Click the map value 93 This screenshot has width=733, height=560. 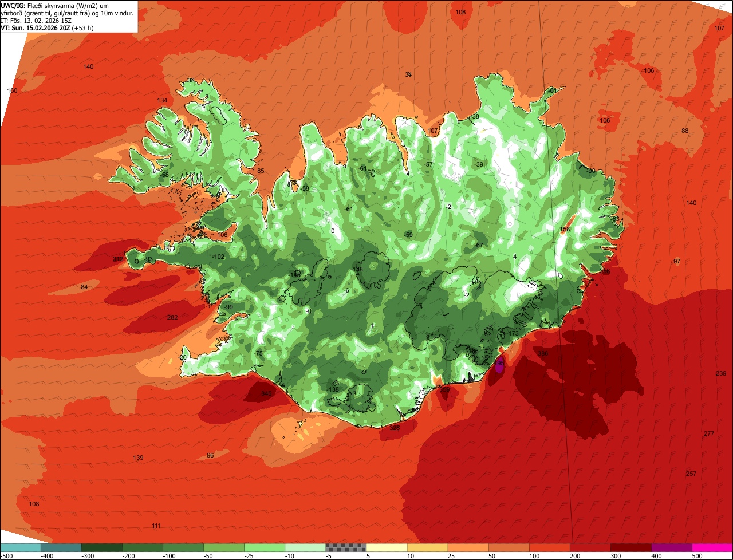149,260
